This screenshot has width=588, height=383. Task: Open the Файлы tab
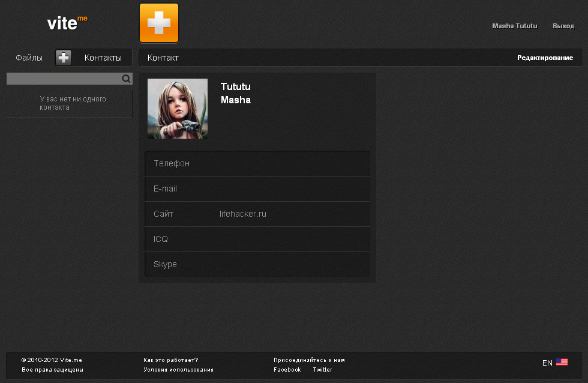point(29,58)
